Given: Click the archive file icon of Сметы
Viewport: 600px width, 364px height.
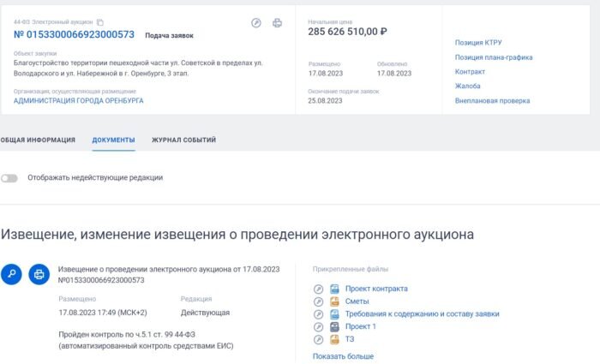Looking at the screenshot, I should click(334, 301).
